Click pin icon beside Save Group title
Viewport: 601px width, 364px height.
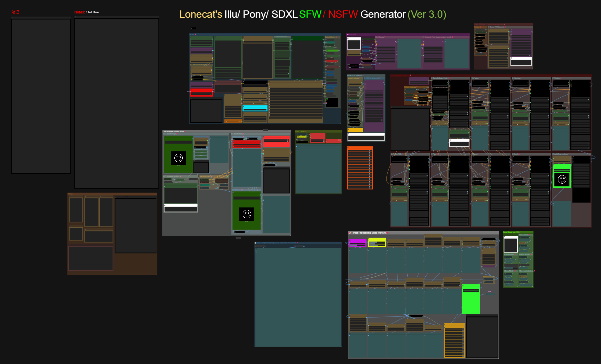[520, 232]
